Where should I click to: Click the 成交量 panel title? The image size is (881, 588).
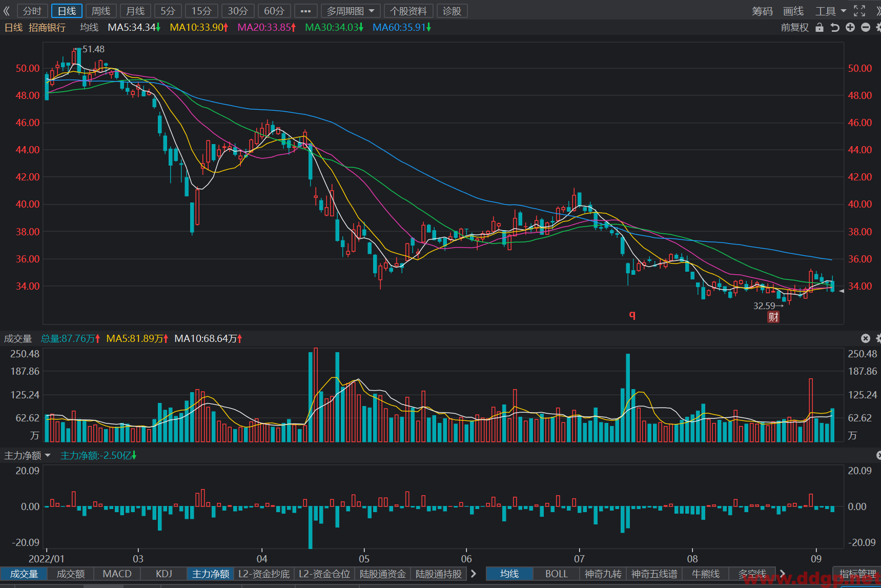pyautogui.click(x=18, y=338)
